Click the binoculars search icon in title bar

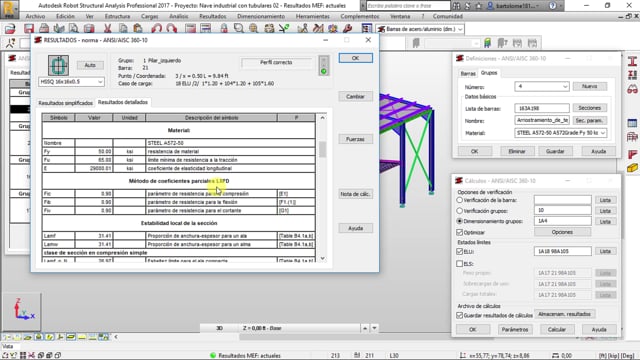pos(456,6)
